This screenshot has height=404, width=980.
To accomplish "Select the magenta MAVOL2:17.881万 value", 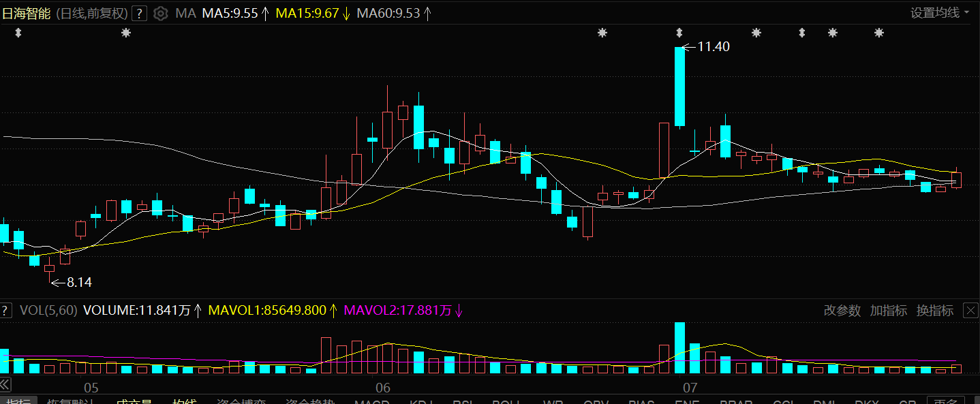I will tap(398, 311).
